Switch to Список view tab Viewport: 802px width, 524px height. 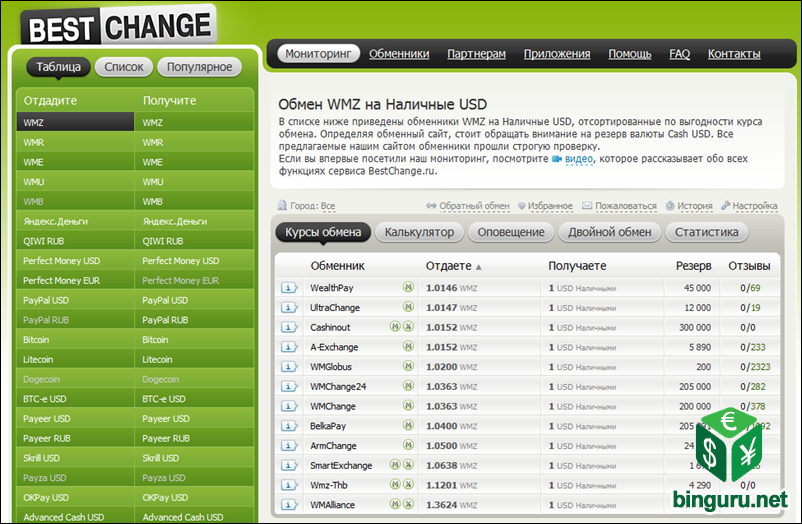(124, 67)
